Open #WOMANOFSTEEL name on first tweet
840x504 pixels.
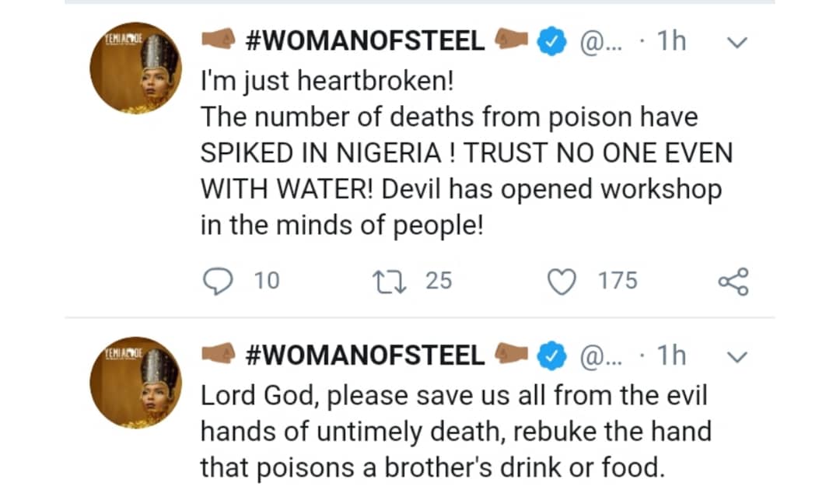coord(365,42)
